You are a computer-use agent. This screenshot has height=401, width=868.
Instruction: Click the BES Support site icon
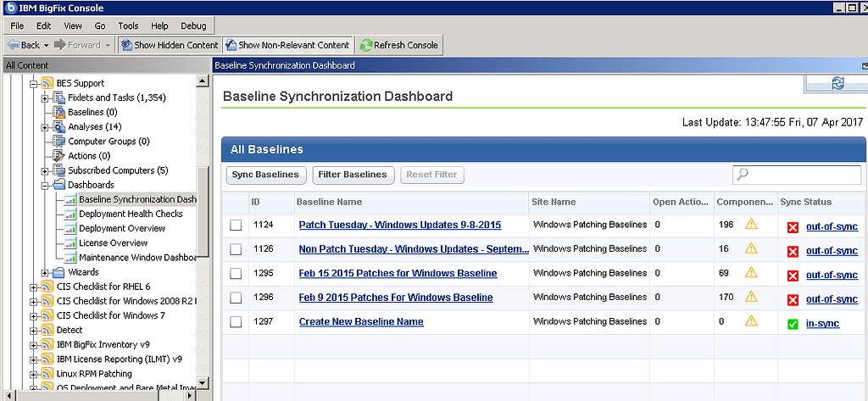coord(47,83)
